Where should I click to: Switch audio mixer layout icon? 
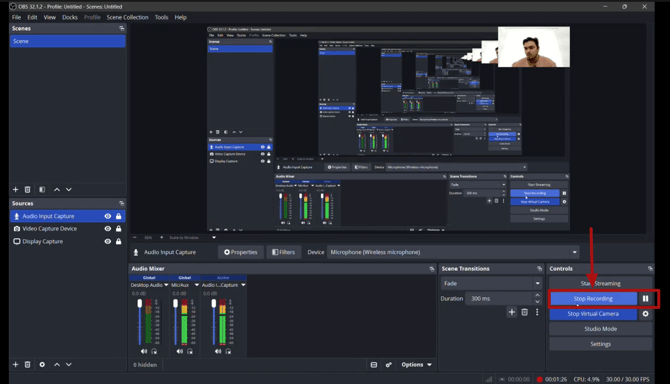pyautogui.click(x=374, y=365)
